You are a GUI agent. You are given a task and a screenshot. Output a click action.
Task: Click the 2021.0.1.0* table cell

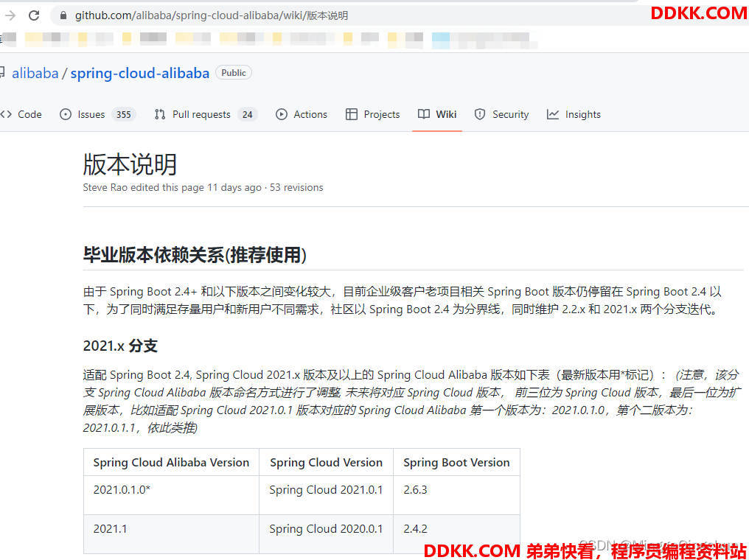tap(172, 495)
